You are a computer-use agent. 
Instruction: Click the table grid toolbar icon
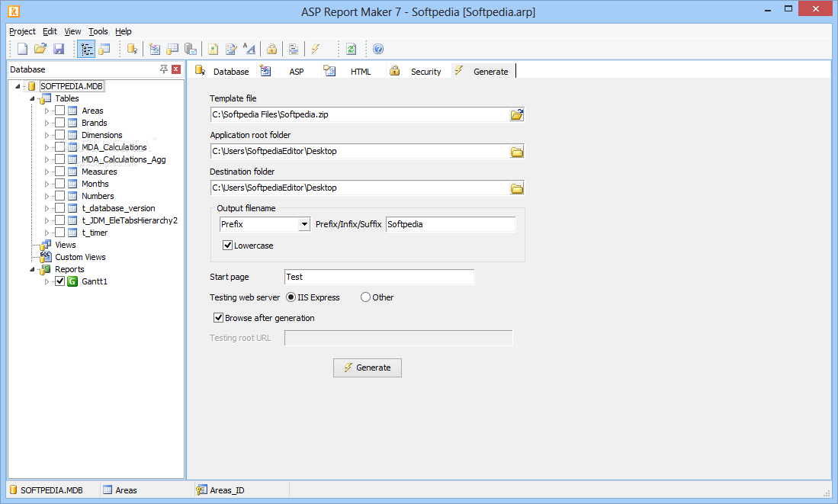(172, 49)
